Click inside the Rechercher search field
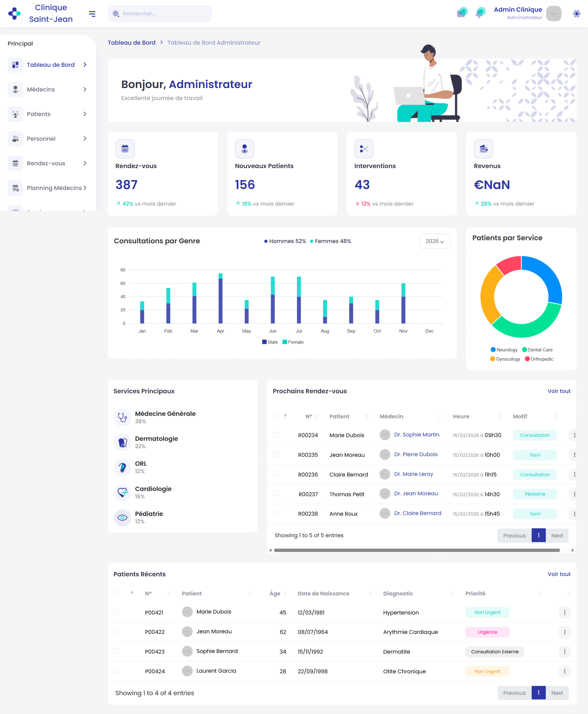This screenshot has height=714, width=588. pos(159,14)
